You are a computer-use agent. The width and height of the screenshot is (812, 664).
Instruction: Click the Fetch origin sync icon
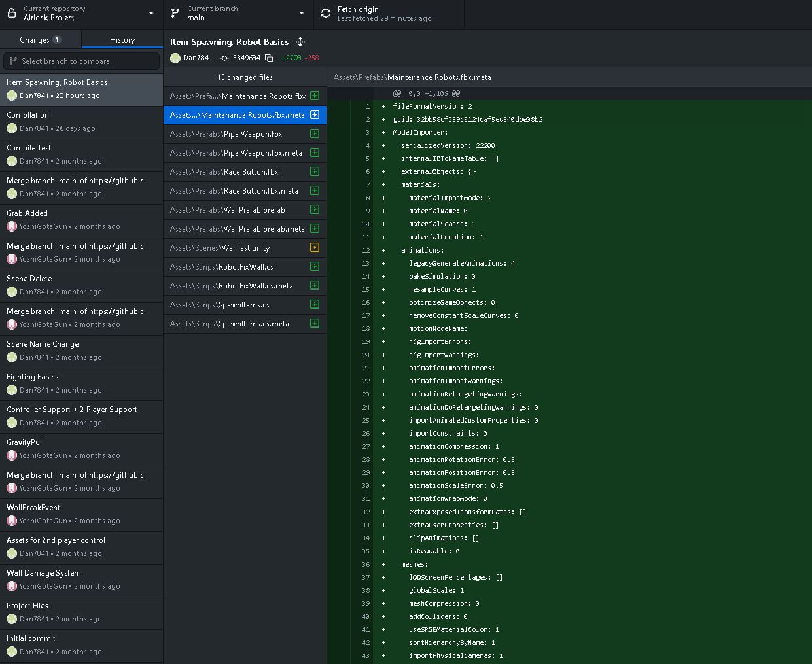[326, 13]
